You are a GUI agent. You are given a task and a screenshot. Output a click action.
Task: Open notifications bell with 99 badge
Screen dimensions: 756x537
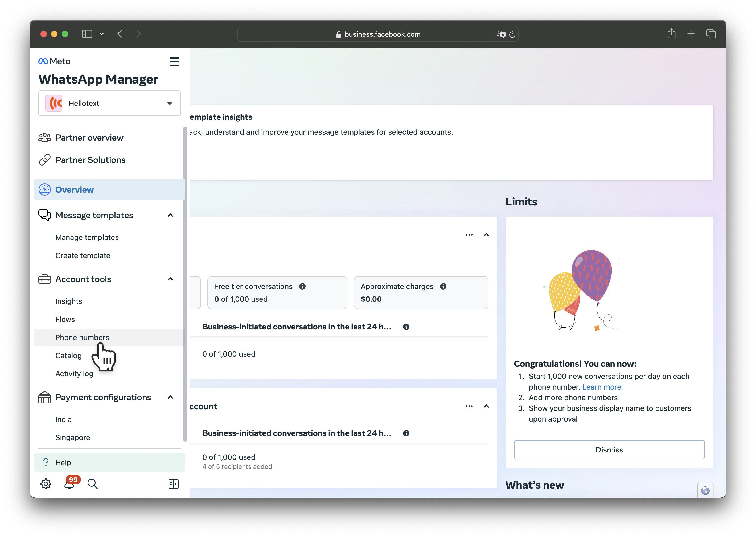(x=69, y=484)
